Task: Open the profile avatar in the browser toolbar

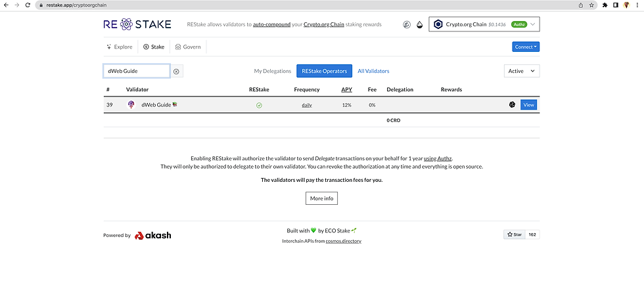Action: pyautogui.click(x=626, y=5)
